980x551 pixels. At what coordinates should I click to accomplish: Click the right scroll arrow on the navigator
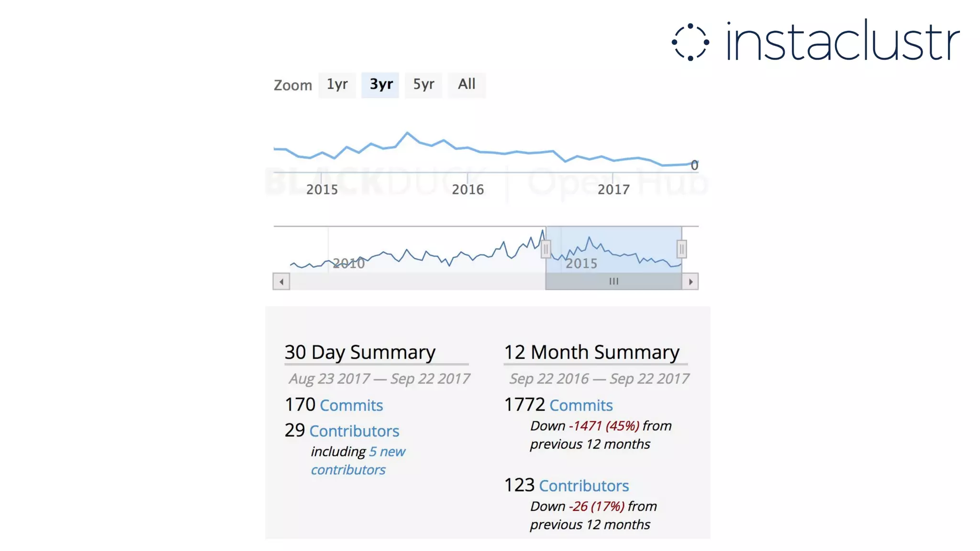coord(690,282)
